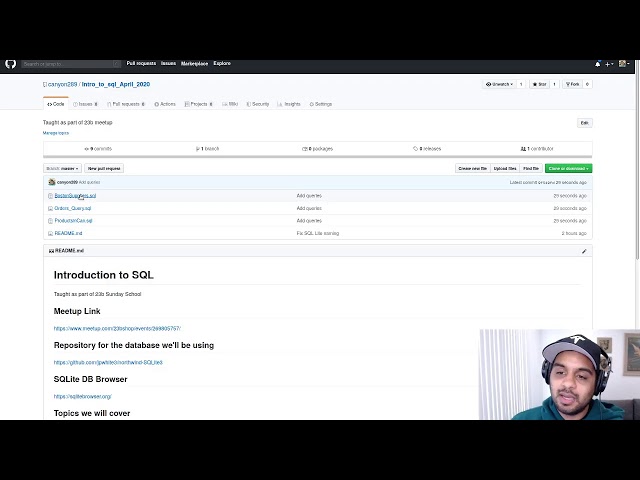
Task: Click the Fix SQL Lite naming commit message
Action: click(318, 233)
